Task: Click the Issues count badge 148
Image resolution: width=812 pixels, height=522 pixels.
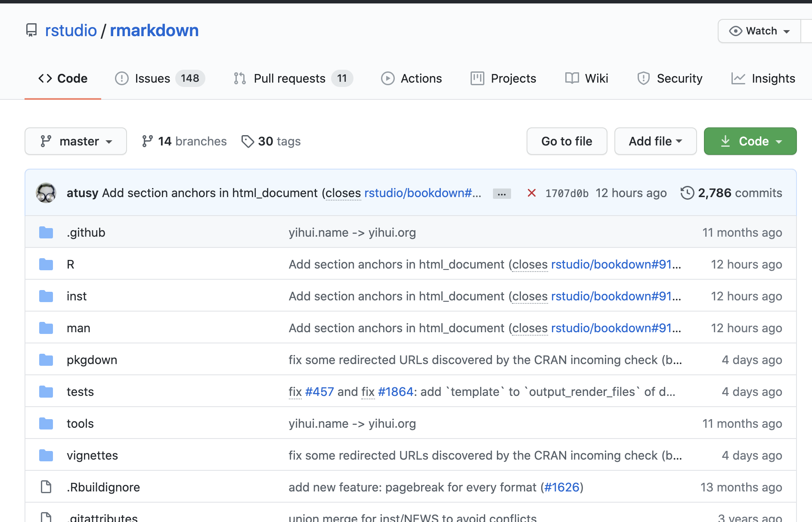Action: click(x=190, y=78)
